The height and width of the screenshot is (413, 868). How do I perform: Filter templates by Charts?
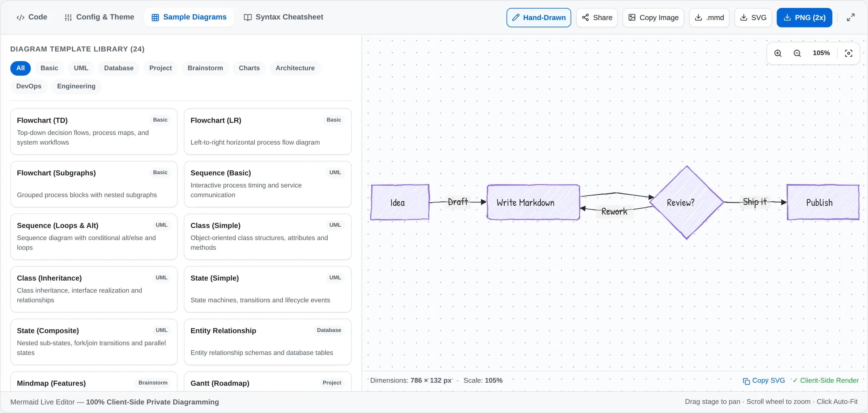point(249,68)
